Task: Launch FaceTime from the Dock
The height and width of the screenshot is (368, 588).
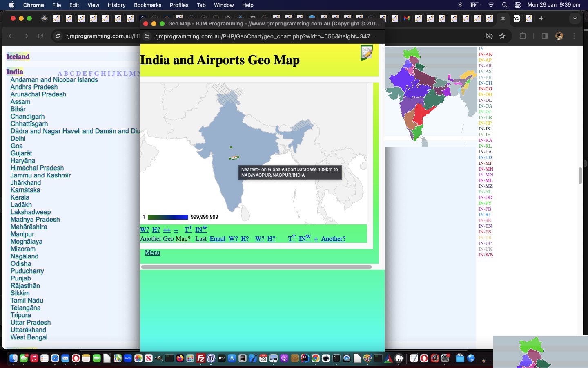Action: pyautogui.click(x=97, y=359)
